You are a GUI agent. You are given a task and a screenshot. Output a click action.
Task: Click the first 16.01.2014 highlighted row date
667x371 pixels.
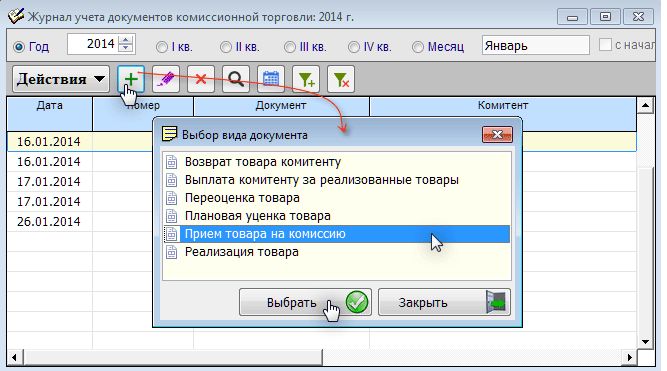(48, 142)
